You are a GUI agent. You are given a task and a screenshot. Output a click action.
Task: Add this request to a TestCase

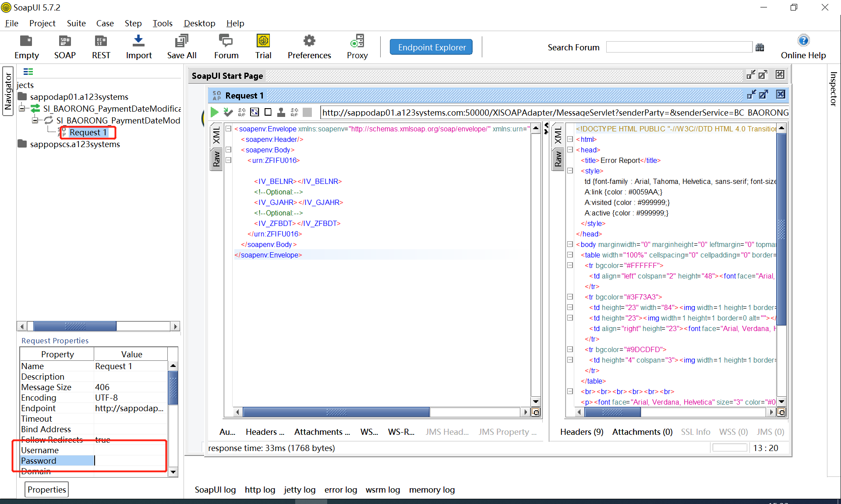click(228, 113)
